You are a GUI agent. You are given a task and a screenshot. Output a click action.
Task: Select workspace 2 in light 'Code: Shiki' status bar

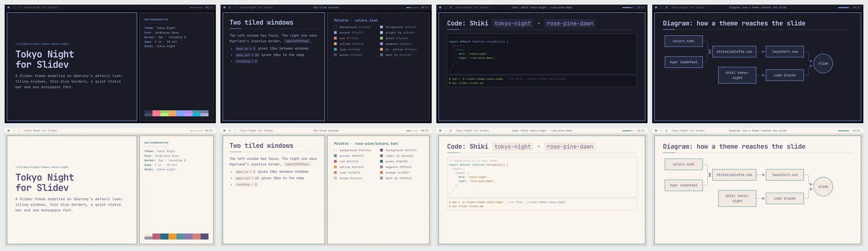pyautogui.click(x=450, y=131)
